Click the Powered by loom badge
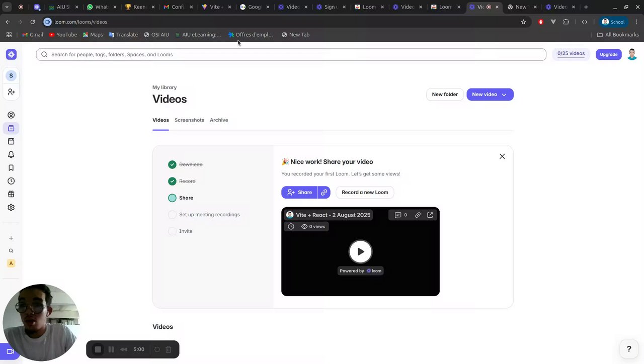The height and width of the screenshot is (364, 644). pos(360,270)
